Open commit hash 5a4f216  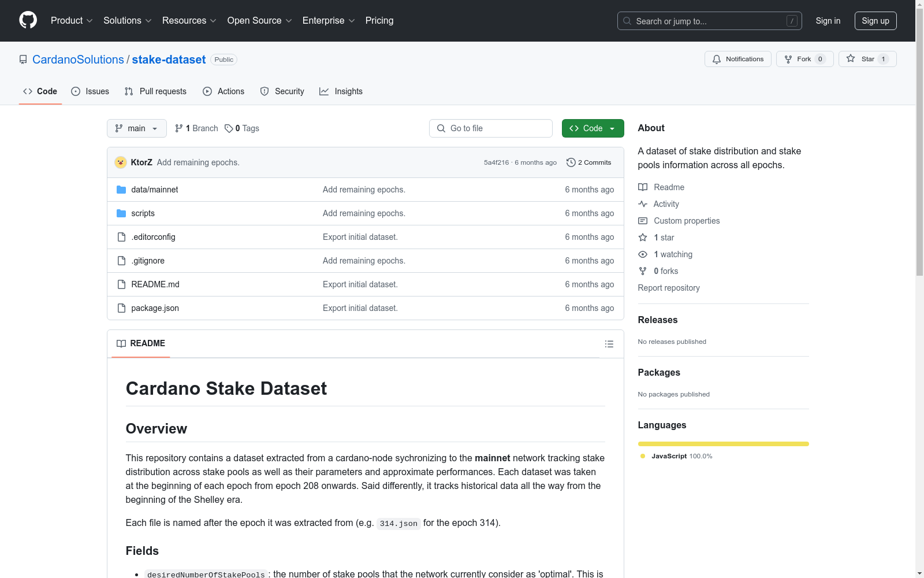tap(497, 162)
